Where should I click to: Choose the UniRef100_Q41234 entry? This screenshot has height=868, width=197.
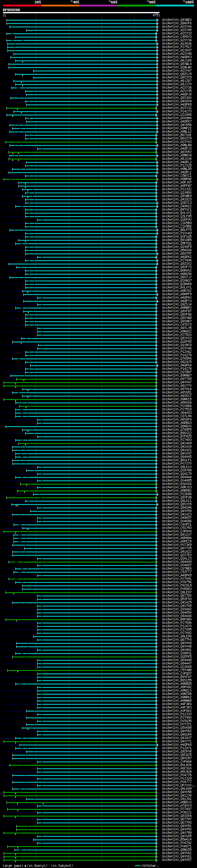click(x=177, y=796)
